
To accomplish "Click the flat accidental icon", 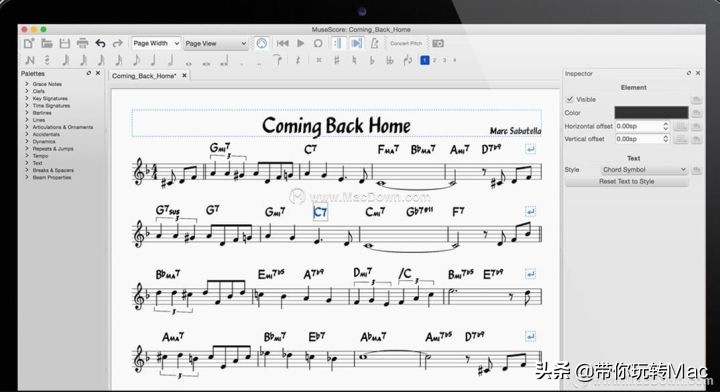I will click(372, 60).
